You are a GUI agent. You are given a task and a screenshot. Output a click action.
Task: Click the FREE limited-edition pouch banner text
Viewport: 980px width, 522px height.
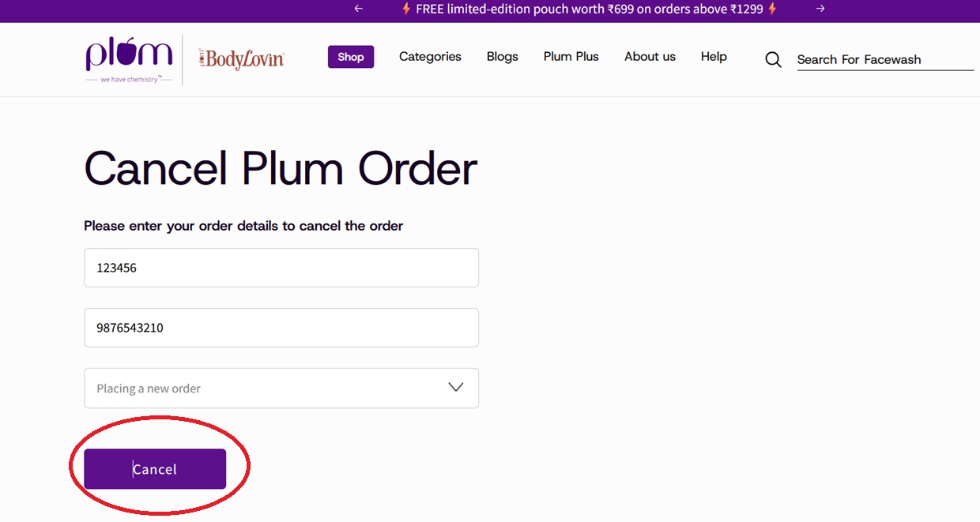point(590,9)
